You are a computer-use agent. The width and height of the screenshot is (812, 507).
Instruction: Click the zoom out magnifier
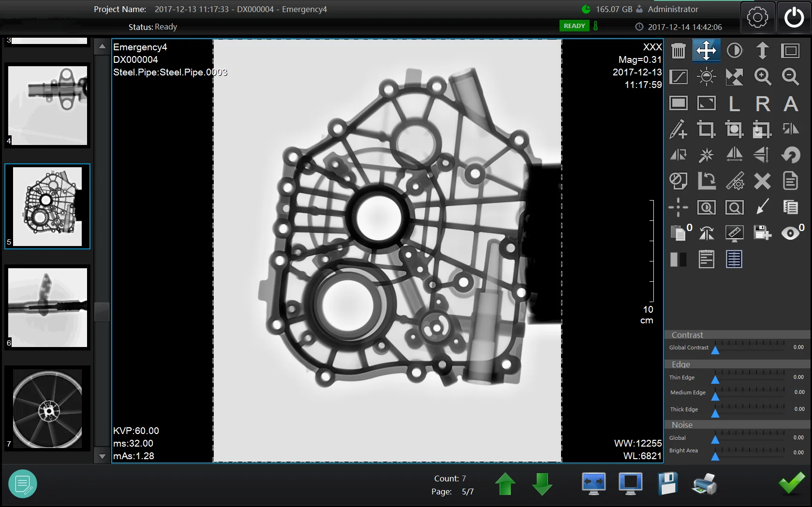[x=790, y=76]
